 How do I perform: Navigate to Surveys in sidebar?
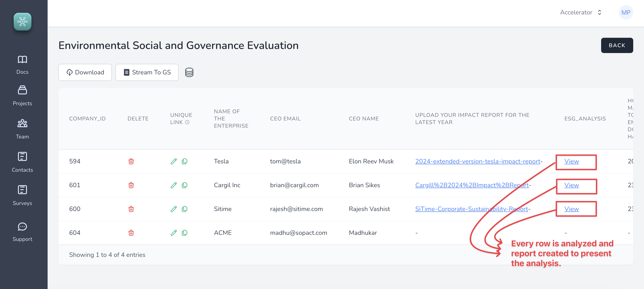pyautogui.click(x=22, y=196)
